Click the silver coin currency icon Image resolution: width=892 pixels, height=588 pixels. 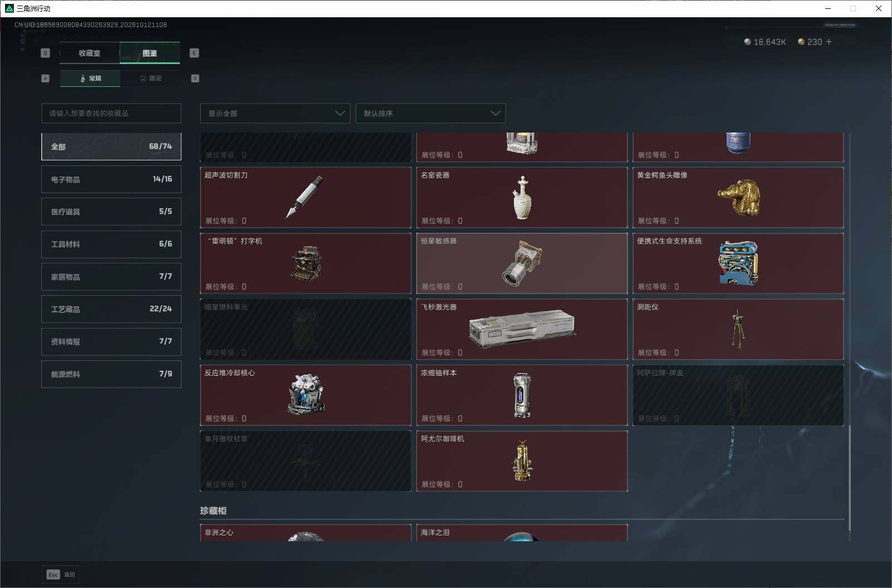coord(748,42)
